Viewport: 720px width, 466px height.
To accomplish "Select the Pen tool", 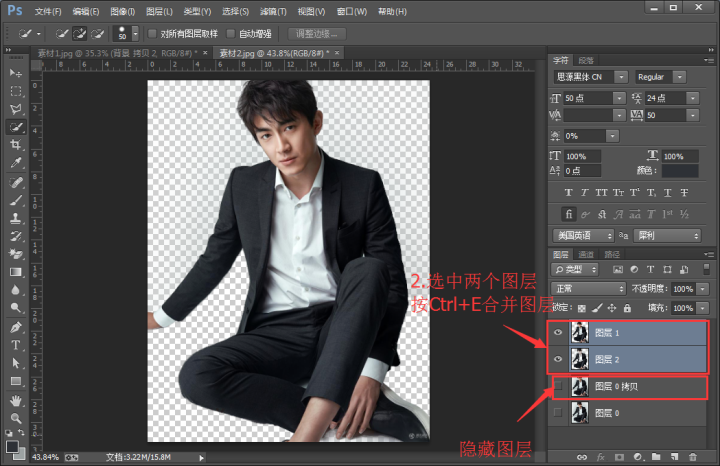I will pos(16,327).
